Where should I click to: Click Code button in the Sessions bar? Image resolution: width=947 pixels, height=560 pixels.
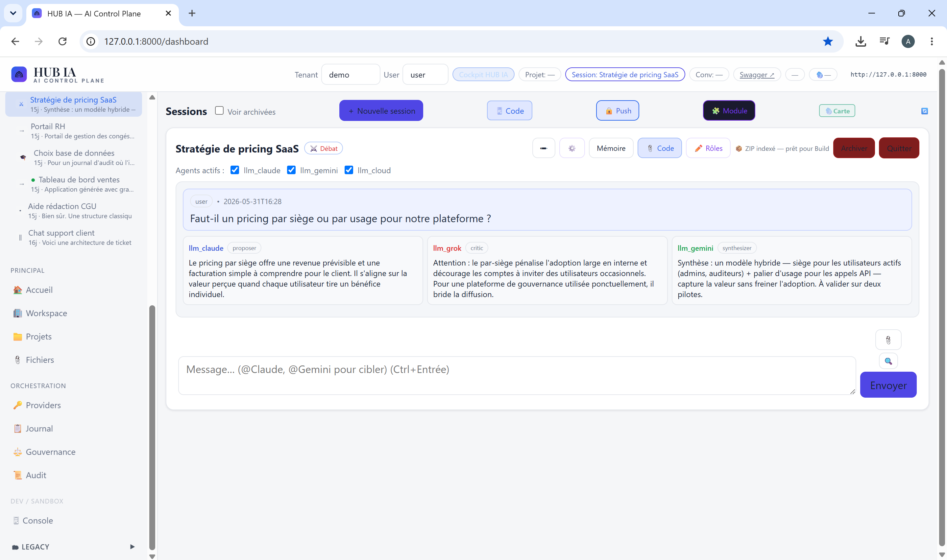[510, 110]
